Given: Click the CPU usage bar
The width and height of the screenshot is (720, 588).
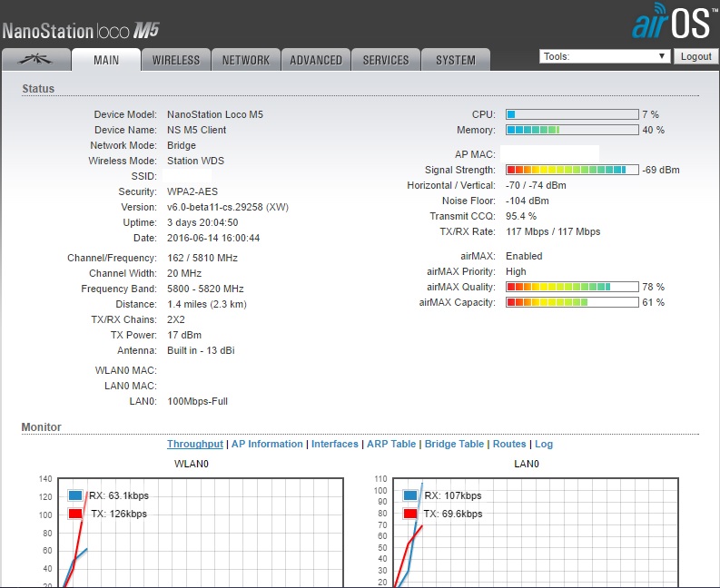Looking at the screenshot, I should pos(572,114).
